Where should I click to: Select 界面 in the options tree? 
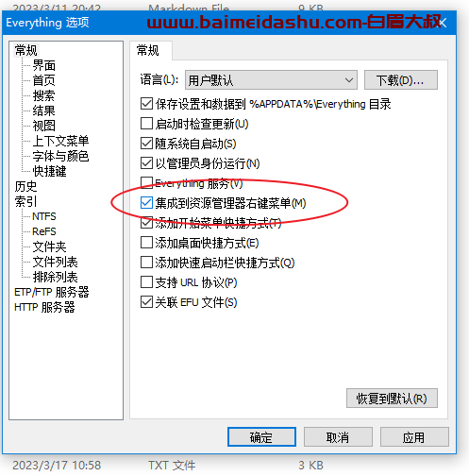[x=44, y=65]
